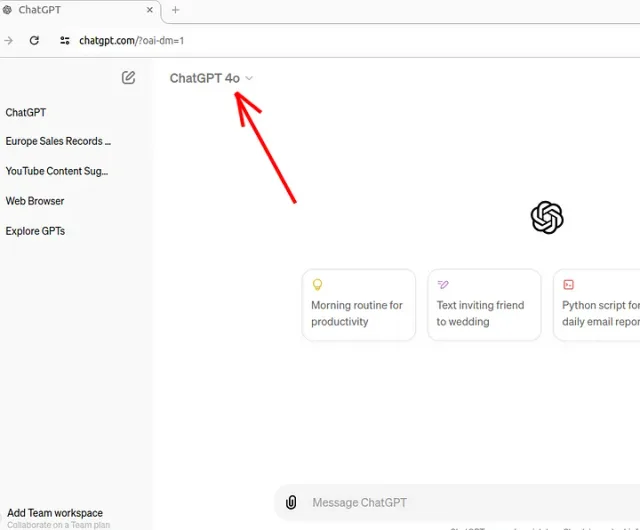Viewport: 640px width, 530px height.
Task: Reload the page with the refresh icon
Action: 34,40
